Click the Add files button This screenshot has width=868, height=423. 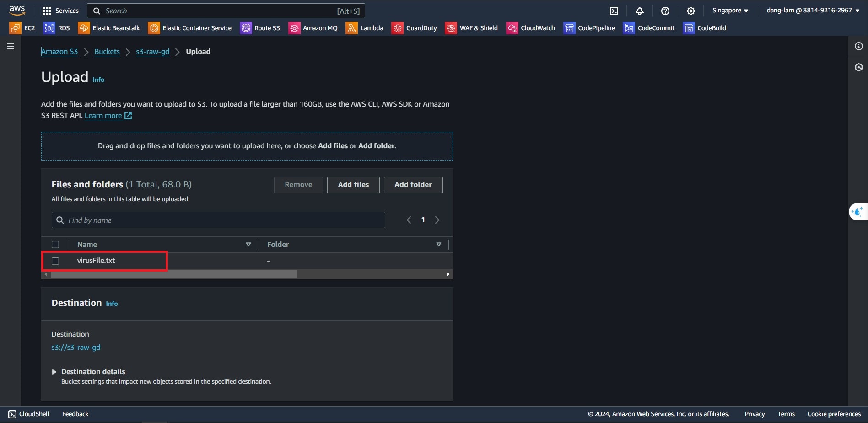tap(353, 185)
